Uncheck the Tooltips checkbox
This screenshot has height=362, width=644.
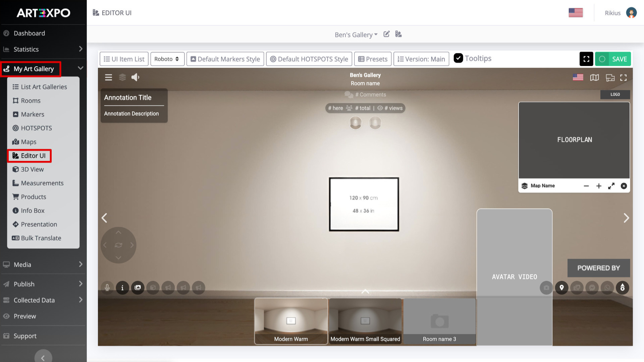[458, 58]
